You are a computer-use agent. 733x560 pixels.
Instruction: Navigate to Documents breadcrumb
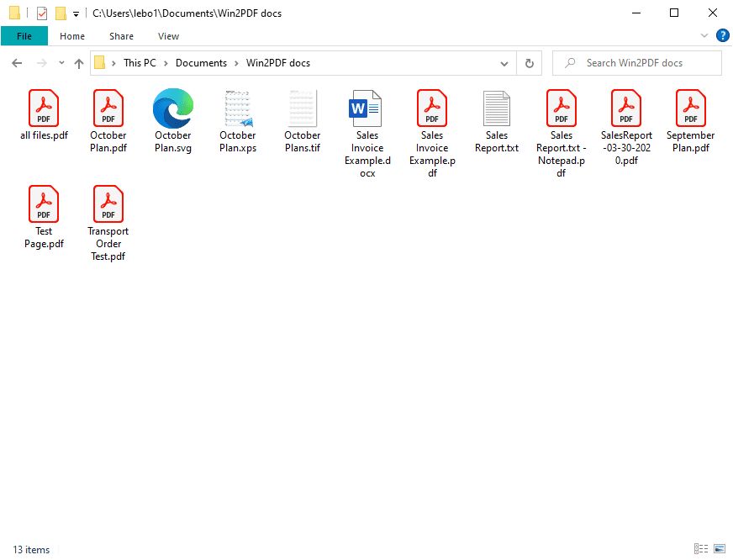pyautogui.click(x=201, y=63)
